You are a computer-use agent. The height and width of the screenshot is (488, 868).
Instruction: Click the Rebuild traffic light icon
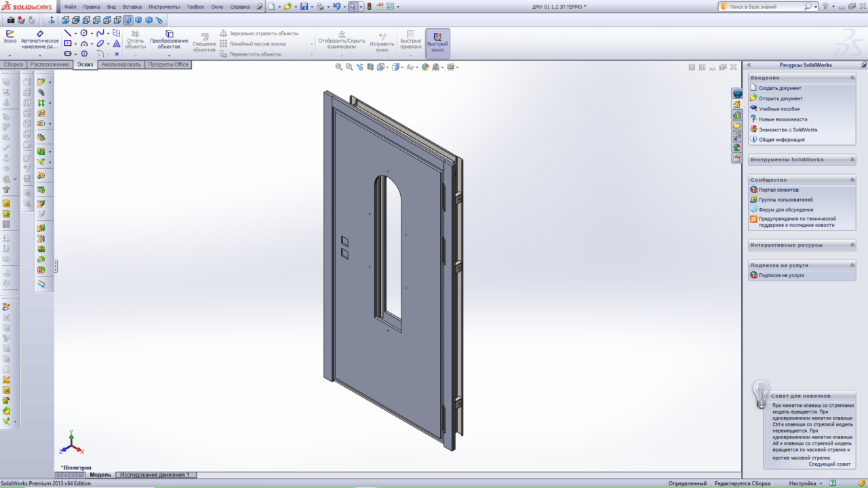point(370,7)
